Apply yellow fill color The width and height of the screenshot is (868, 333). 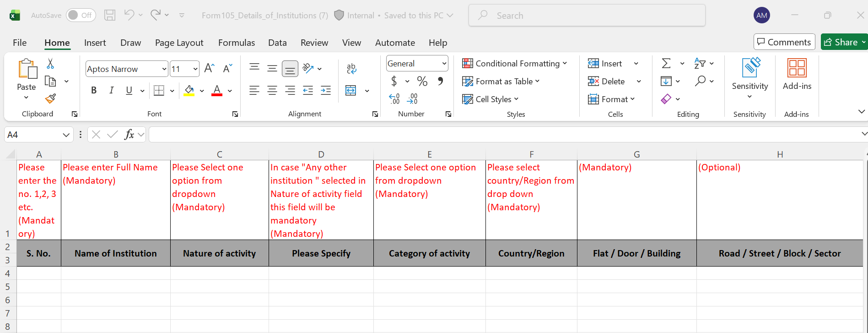tap(189, 90)
